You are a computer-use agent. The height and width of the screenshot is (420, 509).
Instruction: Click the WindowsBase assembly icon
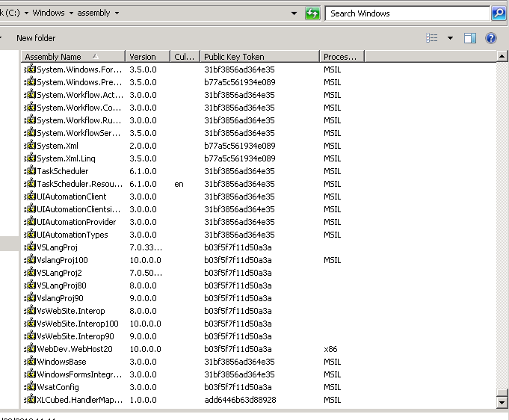pos(30,362)
